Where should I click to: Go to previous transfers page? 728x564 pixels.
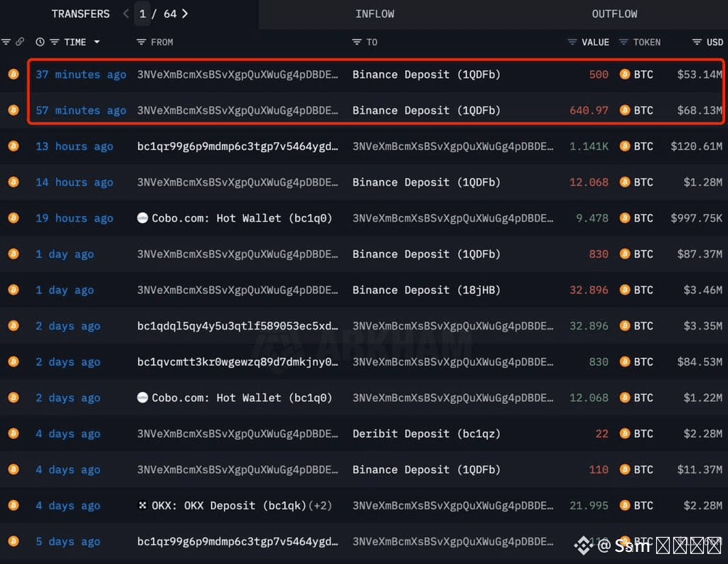click(x=126, y=14)
